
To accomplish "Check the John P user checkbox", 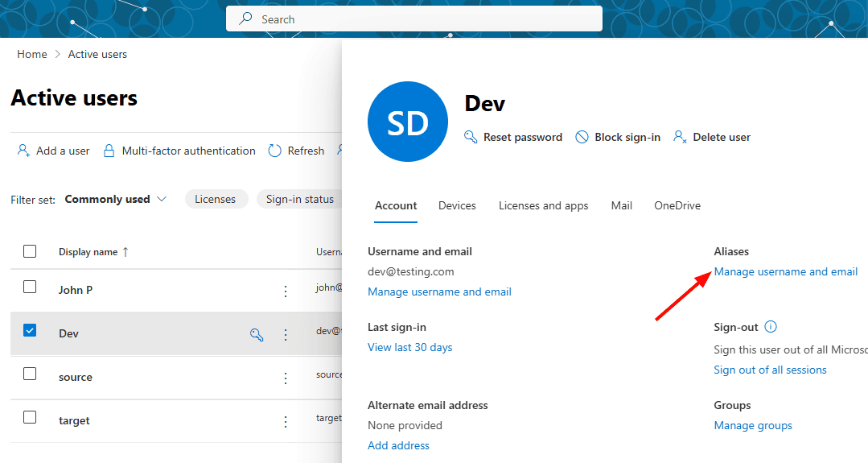I will [x=30, y=287].
